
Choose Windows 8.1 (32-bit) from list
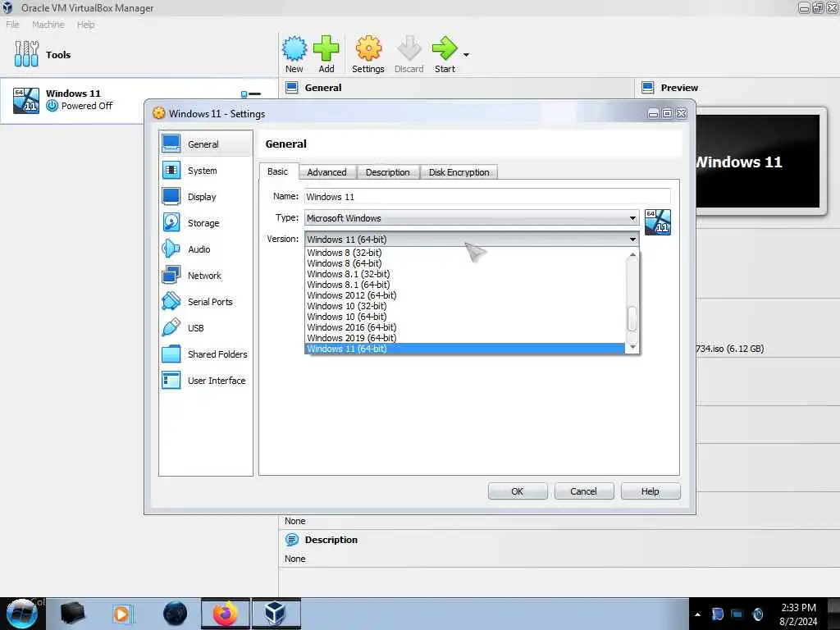(464, 274)
